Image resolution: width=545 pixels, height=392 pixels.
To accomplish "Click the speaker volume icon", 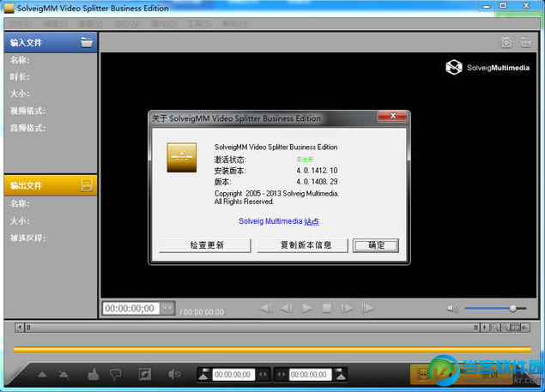I will point(453,308).
